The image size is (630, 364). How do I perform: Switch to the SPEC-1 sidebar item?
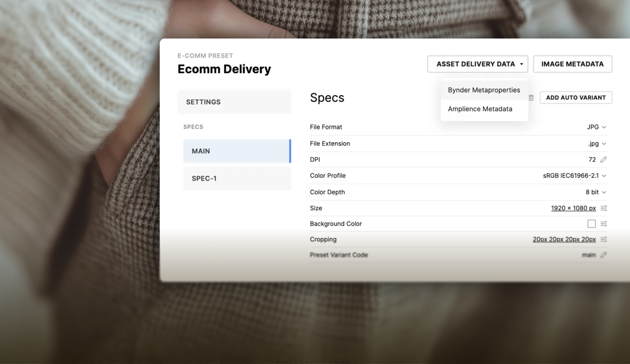coord(237,179)
